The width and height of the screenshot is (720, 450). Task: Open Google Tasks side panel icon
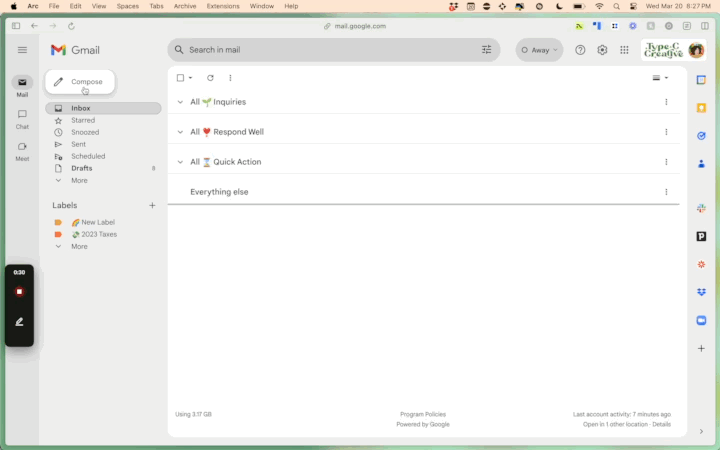(x=701, y=136)
